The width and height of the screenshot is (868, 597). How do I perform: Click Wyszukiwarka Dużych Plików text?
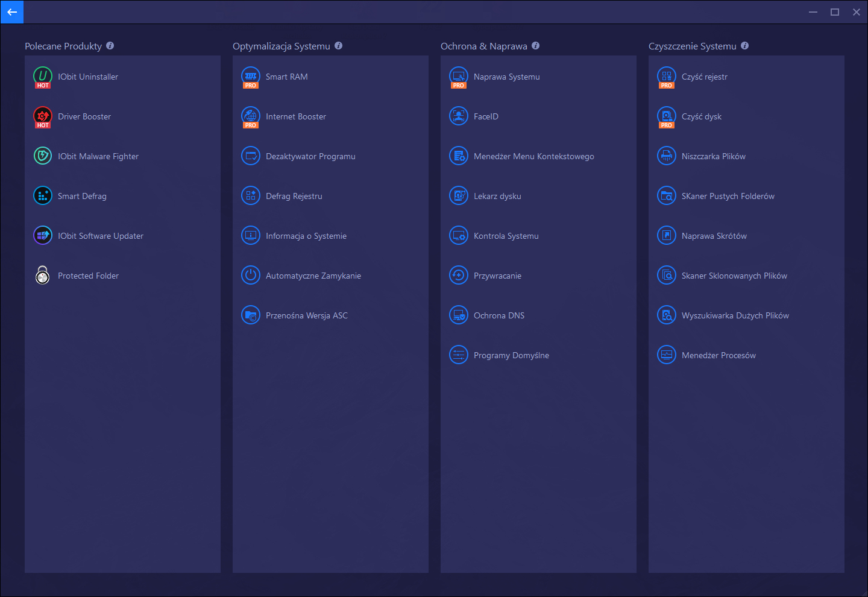735,315
